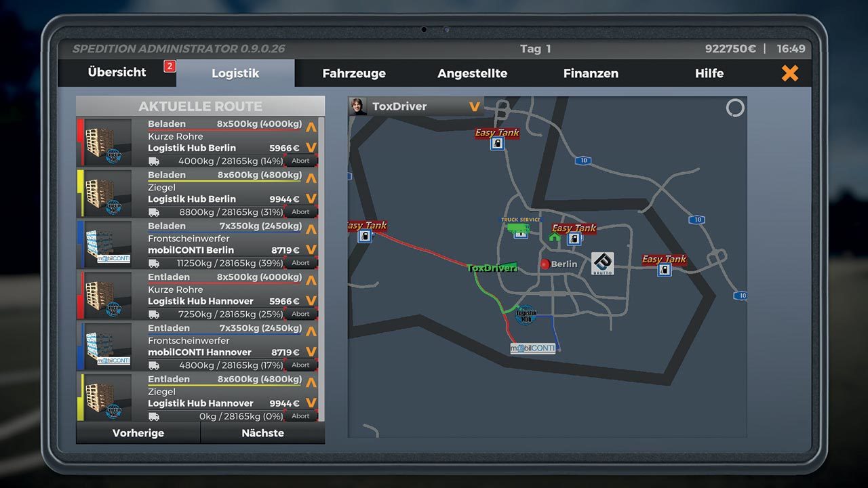Move Entladen Kurze Rohre down in route
This screenshot has height=488, width=868.
click(311, 300)
